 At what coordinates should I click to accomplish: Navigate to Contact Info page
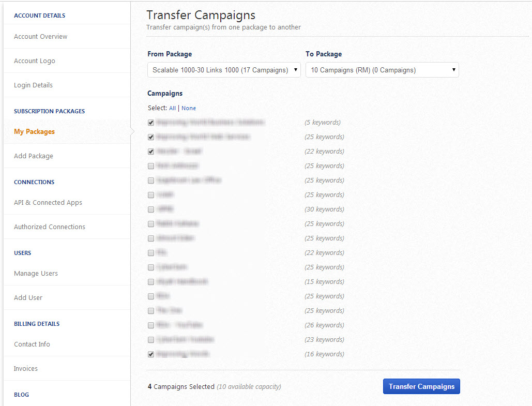pos(32,344)
